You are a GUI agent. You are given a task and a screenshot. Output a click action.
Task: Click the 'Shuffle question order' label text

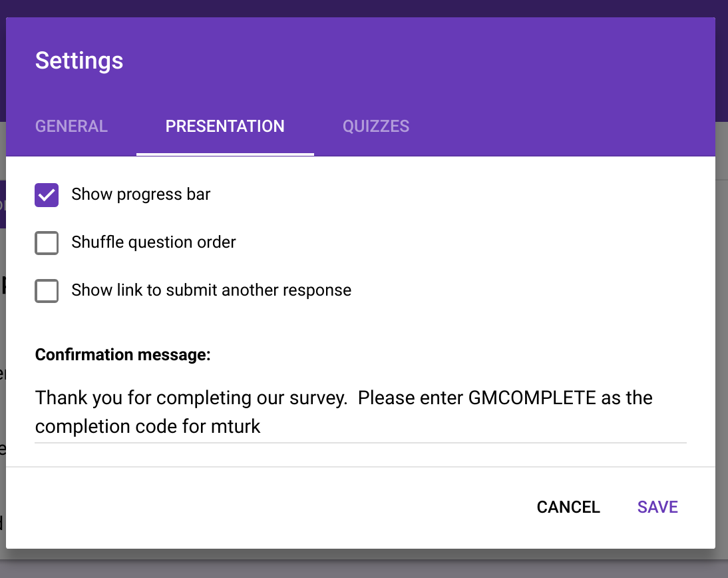tap(154, 243)
